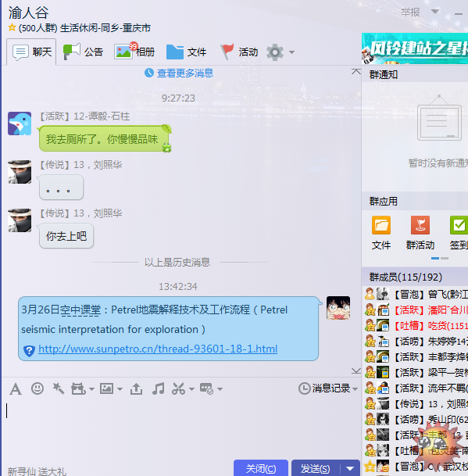
Task: Open the 消息记录 message history
Action: click(x=324, y=388)
